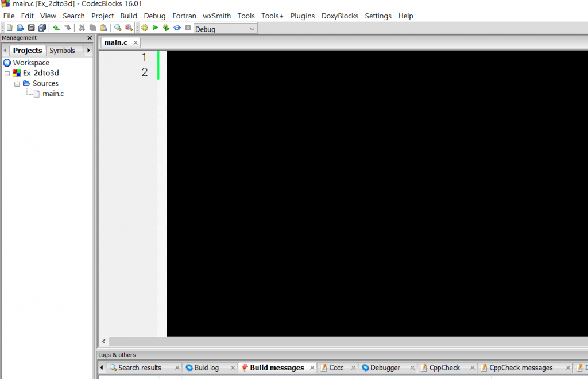
Task: Close the Build log tab
Action: pyautogui.click(x=233, y=368)
